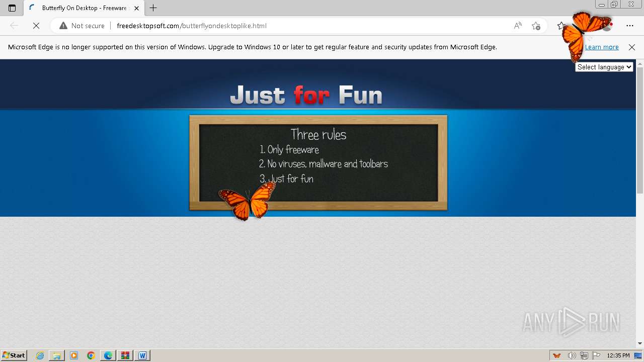Click Show desktop button

[x=638, y=355]
